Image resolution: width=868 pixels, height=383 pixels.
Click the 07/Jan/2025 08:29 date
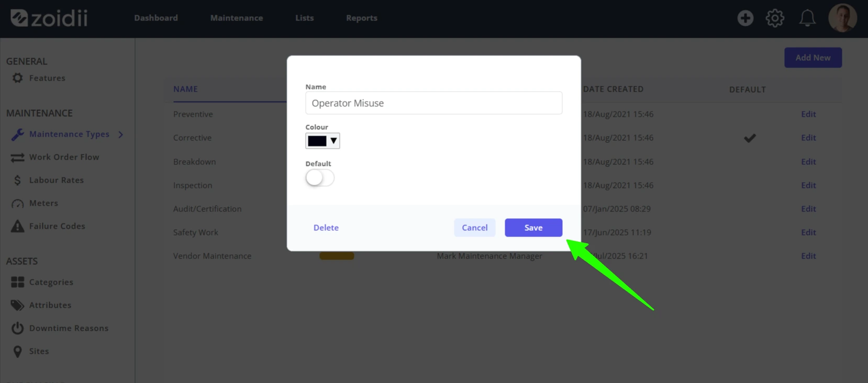pos(617,209)
